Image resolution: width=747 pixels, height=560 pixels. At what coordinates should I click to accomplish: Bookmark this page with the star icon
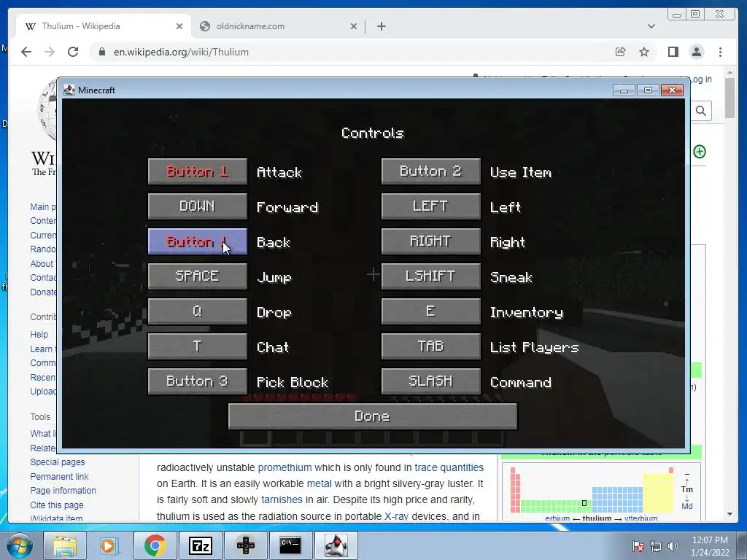[644, 52]
